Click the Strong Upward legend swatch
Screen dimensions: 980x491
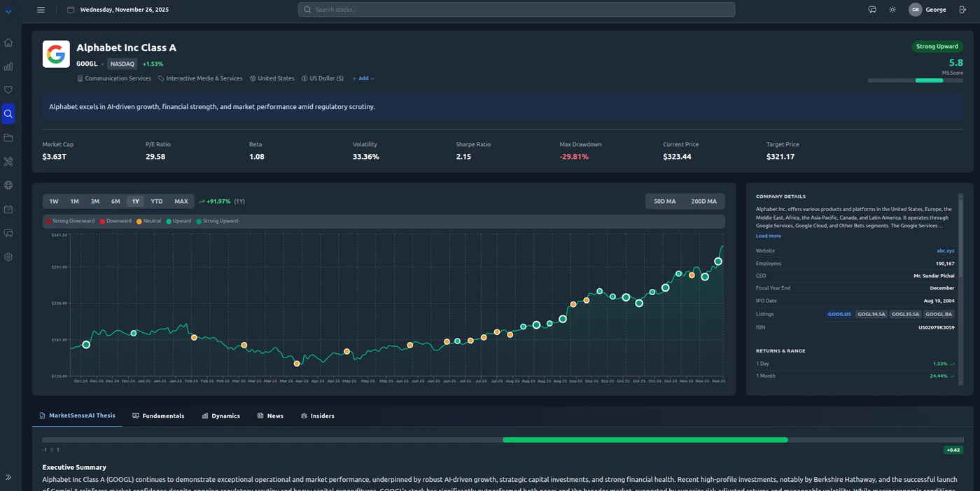point(199,221)
